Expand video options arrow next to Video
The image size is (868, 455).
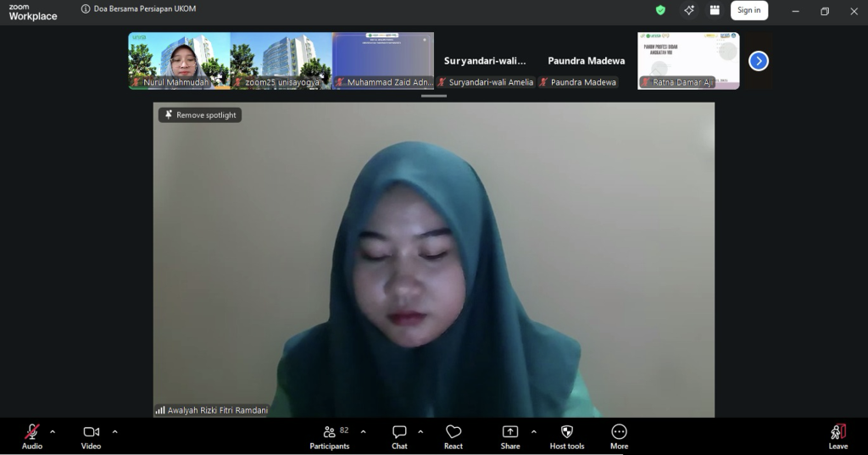(115, 431)
